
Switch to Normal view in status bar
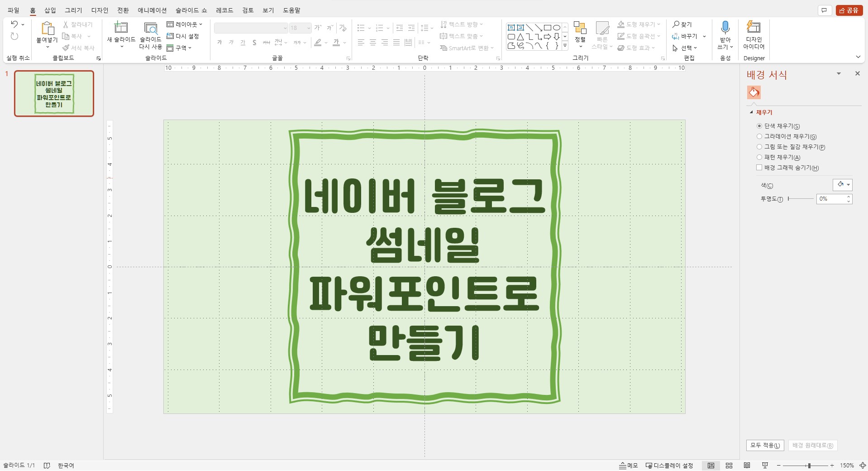pyautogui.click(x=711, y=466)
